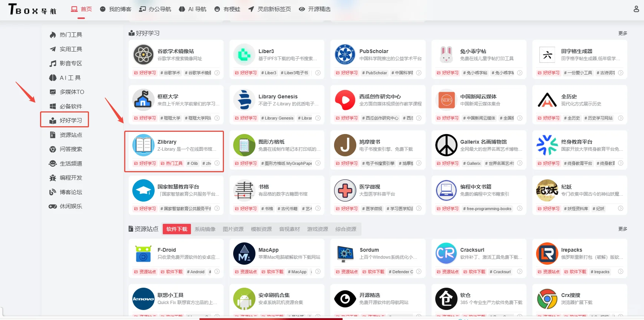This screenshot has height=320, width=644.
Task: Click the Gallerix peace symbol icon
Action: (x=446, y=145)
